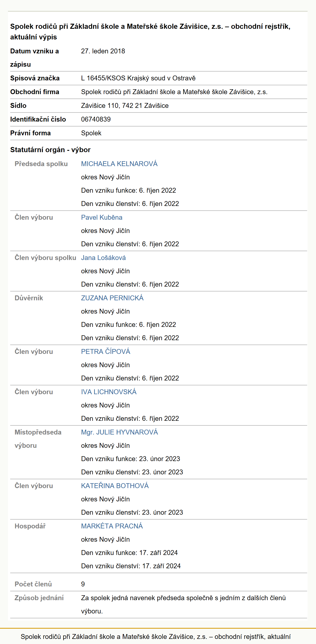The image size is (316, 644).
Task: Click MARKÉTA PRACNÁ name link
Action: [x=112, y=526]
